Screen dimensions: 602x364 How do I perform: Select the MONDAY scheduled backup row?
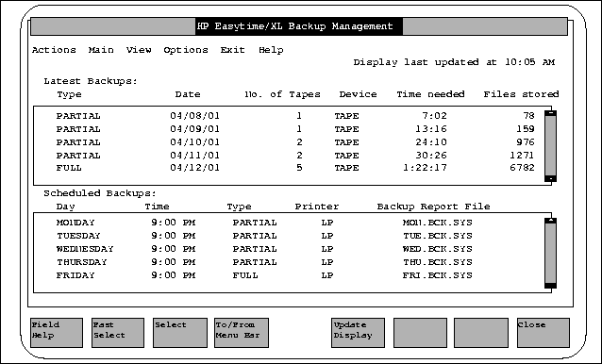(x=264, y=223)
